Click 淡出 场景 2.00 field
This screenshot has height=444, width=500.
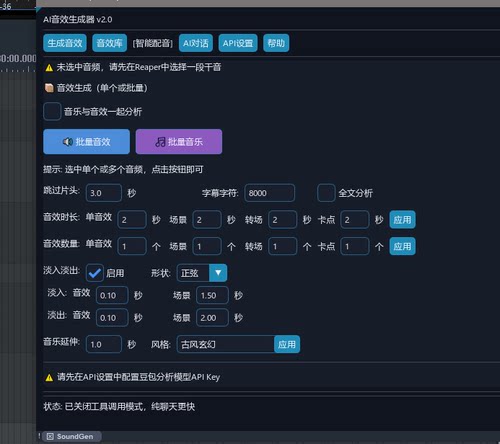(x=212, y=317)
